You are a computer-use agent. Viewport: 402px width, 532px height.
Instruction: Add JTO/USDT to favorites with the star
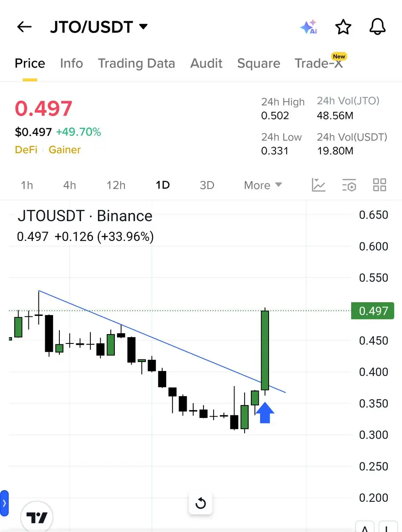[343, 27]
